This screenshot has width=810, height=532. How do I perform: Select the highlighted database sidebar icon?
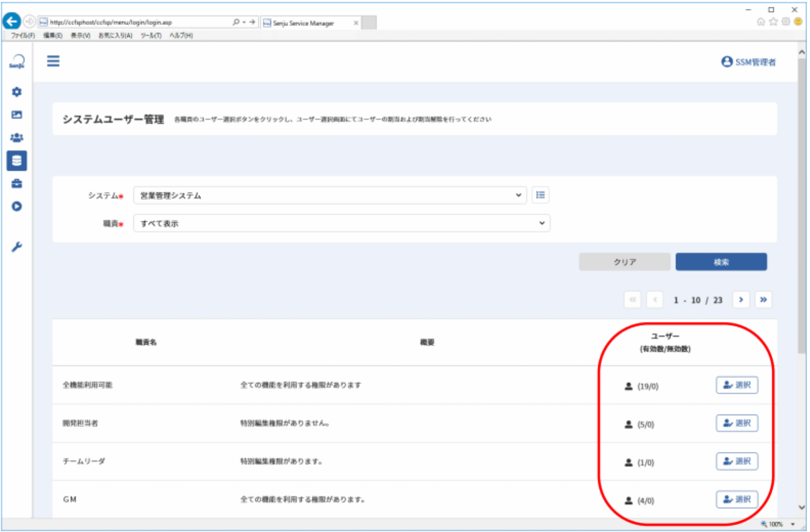point(17,161)
